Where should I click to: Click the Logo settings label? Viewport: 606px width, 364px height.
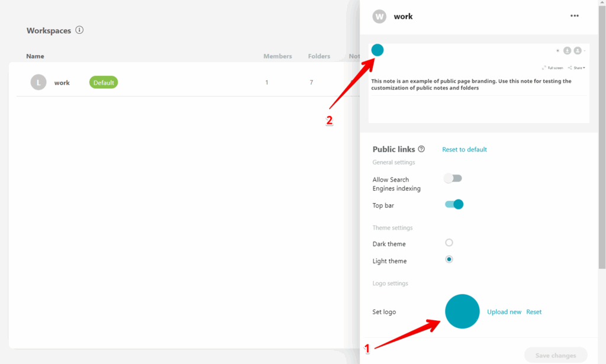[x=390, y=284]
